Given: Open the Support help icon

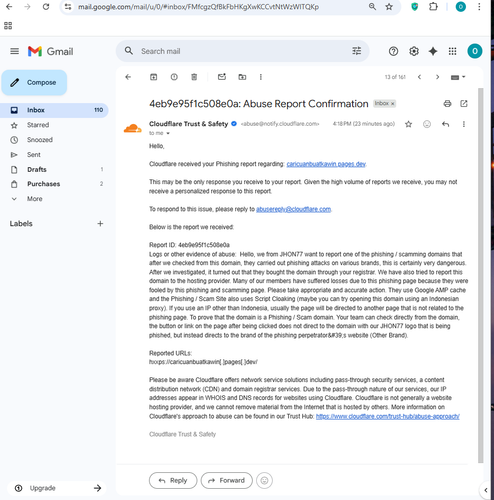Looking at the screenshot, I should coord(393,51).
